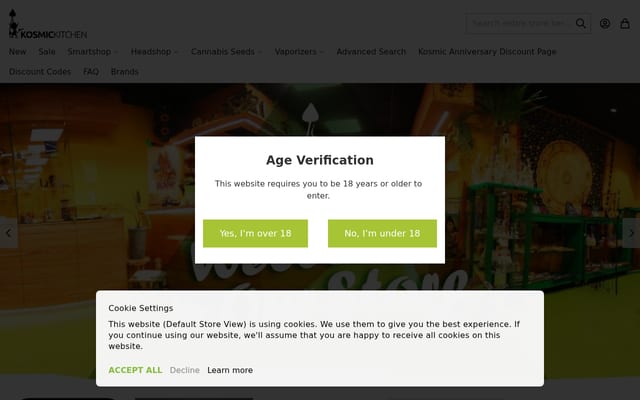The width and height of the screenshot is (640, 400).
Task: Open the Headshop category
Action: point(151,52)
